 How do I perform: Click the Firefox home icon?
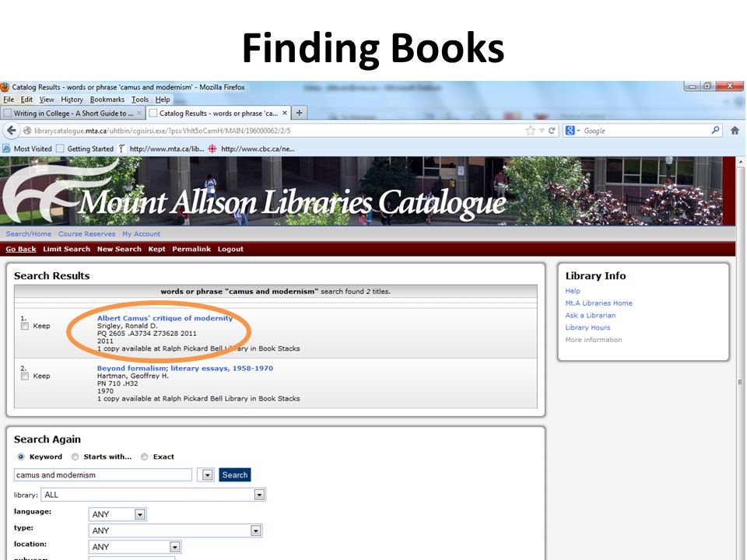click(x=735, y=131)
